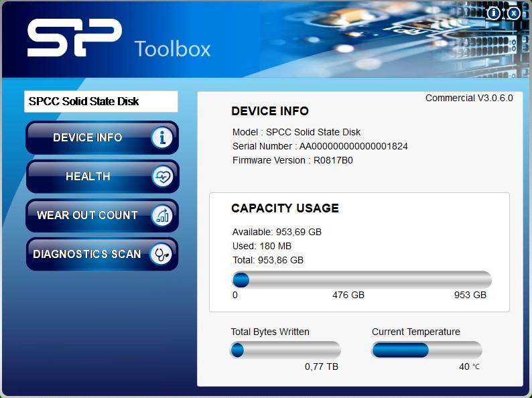Click the stethoscope icon on Diagnostics Scan
This screenshot has height=398, width=532.
[161, 255]
